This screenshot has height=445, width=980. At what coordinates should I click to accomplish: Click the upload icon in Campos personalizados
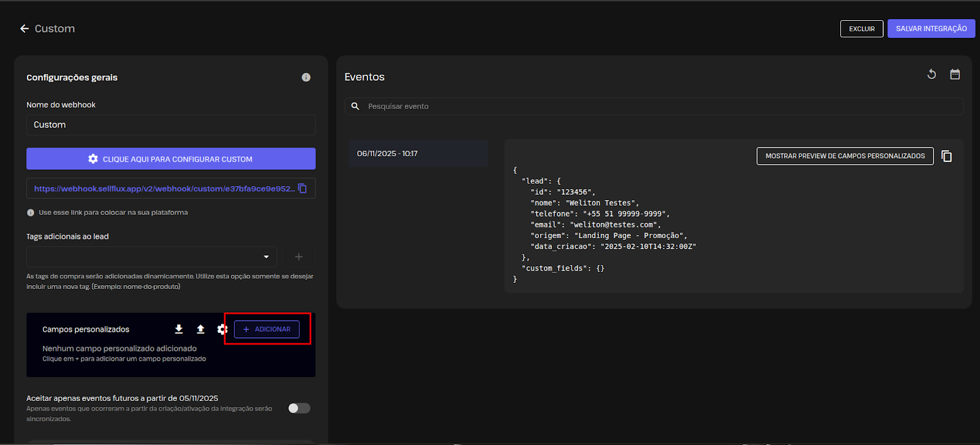click(200, 329)
